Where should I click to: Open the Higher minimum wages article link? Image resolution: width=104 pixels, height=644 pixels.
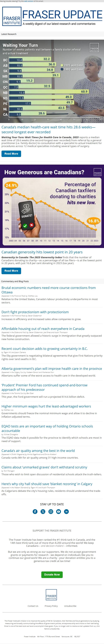coord(46,406)
